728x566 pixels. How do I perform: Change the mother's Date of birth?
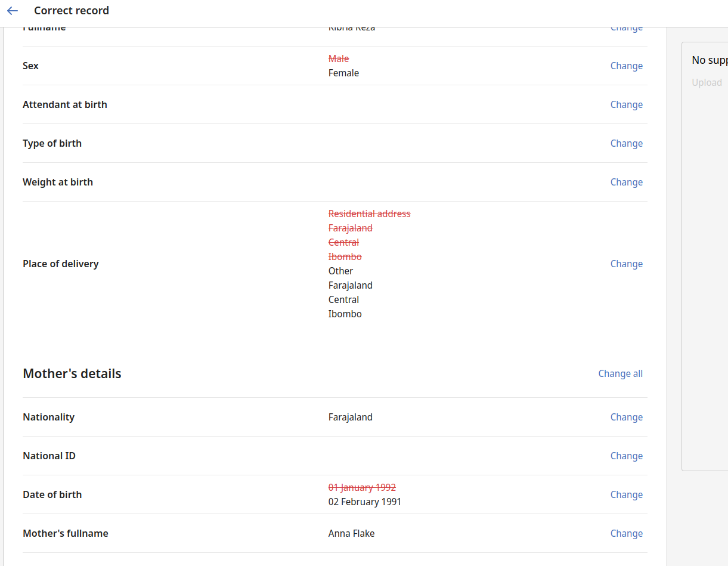(626, 494)
